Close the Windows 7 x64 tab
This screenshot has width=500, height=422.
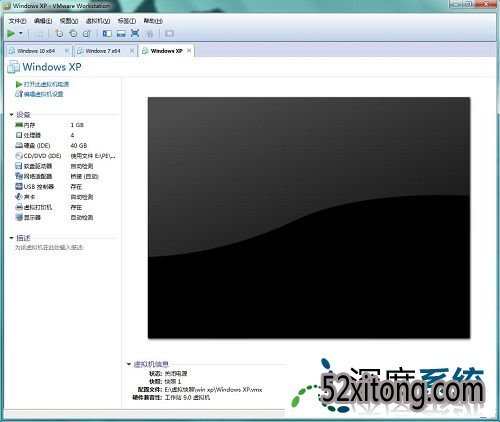132,51
